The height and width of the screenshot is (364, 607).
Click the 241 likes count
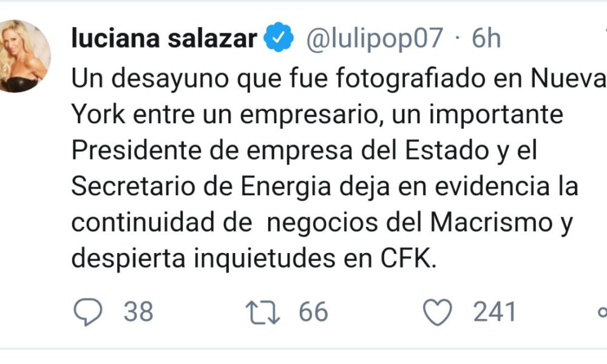(495, 311)
